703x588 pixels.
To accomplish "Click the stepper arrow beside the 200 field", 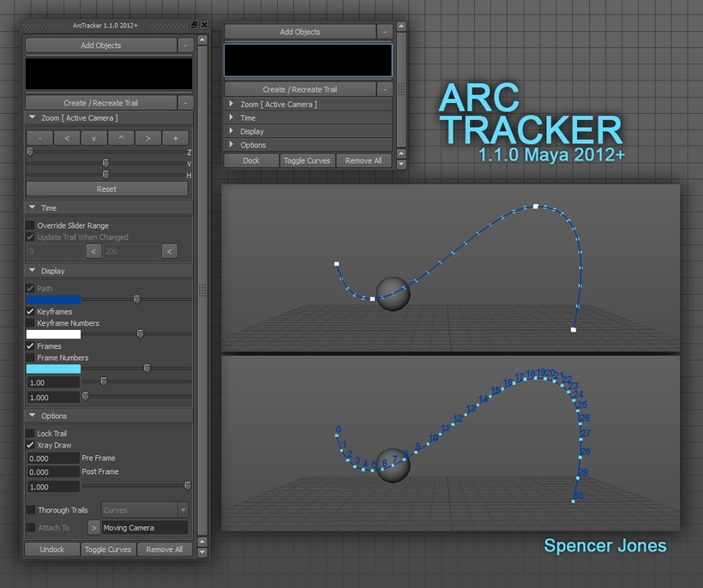I will click(169, 250).
